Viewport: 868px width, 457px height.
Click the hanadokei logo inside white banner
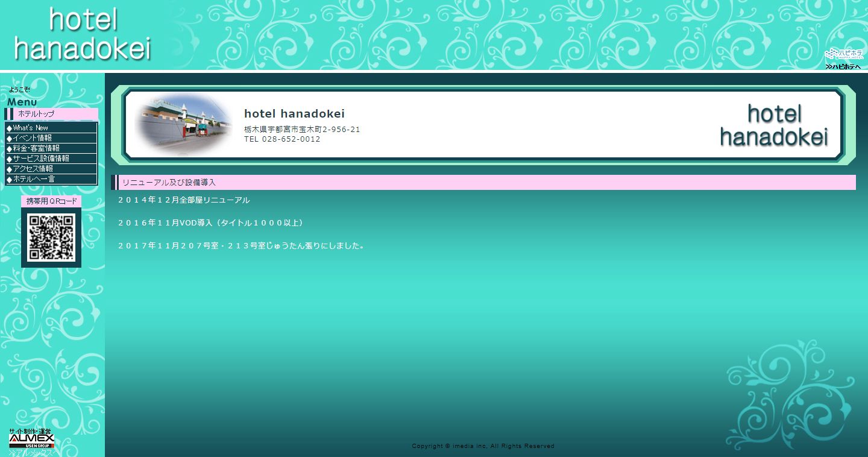tap(774, 125)
